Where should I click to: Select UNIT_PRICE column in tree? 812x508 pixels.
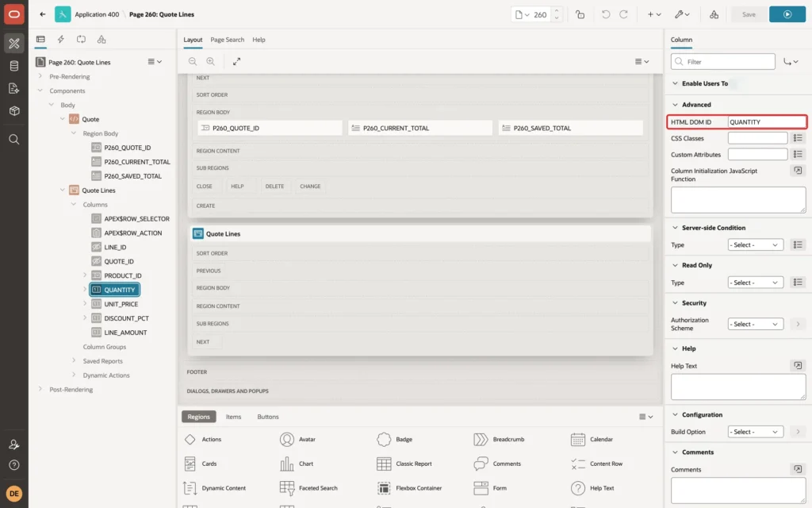click(121, 304)
